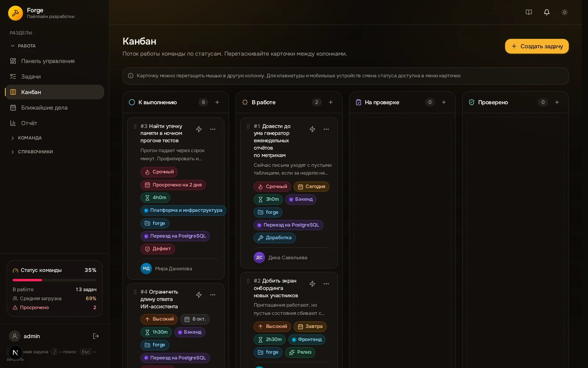This screenshot has width=588, height=368.
Task: Go to Ближайшие дела
Action: (54, 107)
